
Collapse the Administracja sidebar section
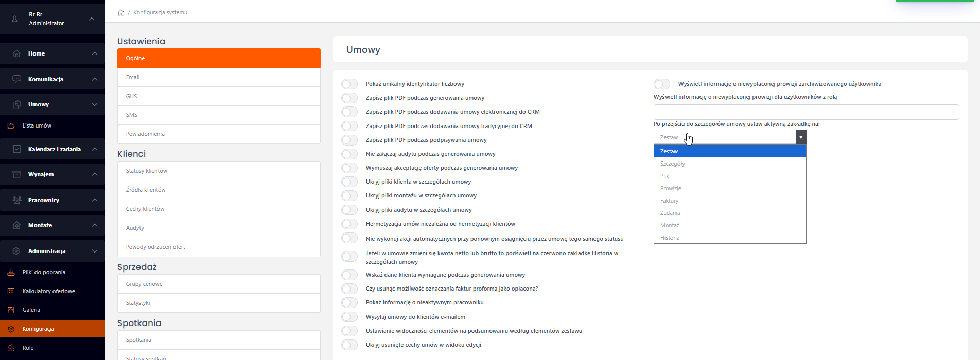click(x=95, y=251)
